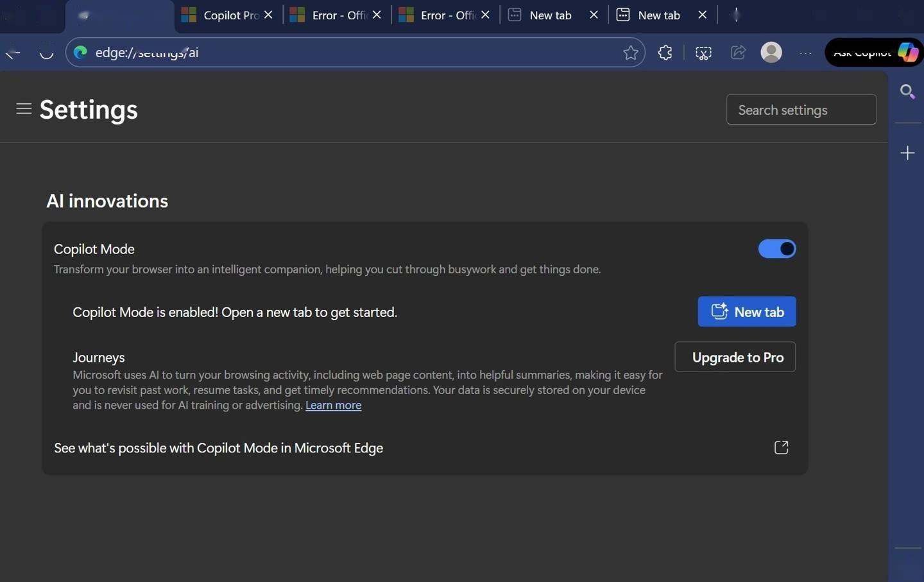Image resolution: width=924 pixels, height=582 pixels.
Task: Click the new tab sparkle button in tab strip
Action: 736,15
